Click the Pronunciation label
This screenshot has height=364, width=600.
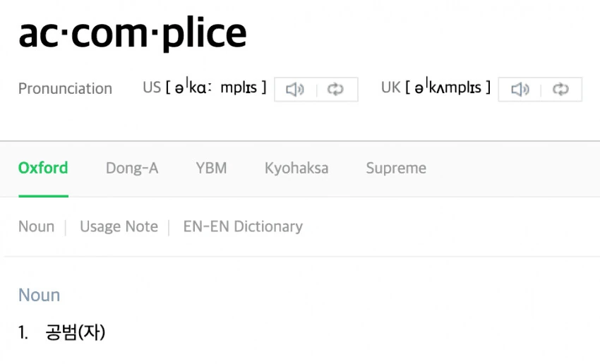(x=65, y=89)
